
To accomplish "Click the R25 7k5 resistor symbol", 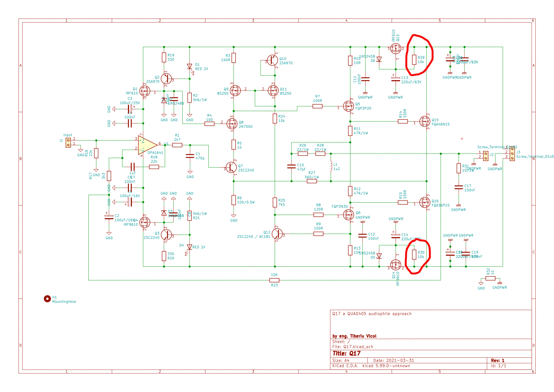I will click(275, 202).
